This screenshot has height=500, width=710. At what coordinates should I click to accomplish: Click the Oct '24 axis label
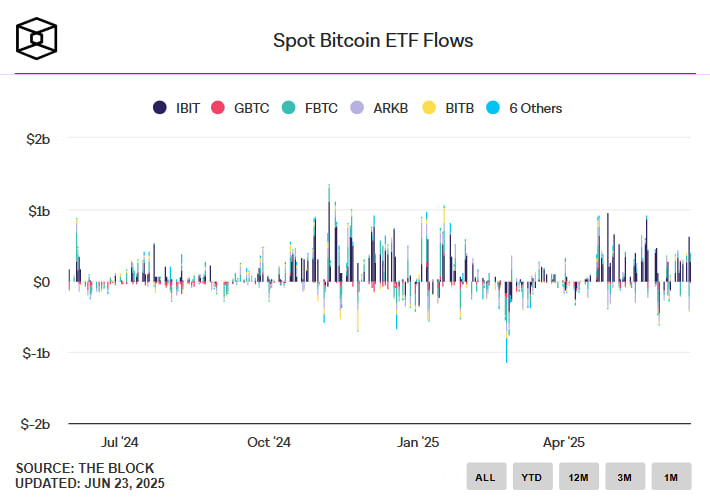(x=269, y=442)
